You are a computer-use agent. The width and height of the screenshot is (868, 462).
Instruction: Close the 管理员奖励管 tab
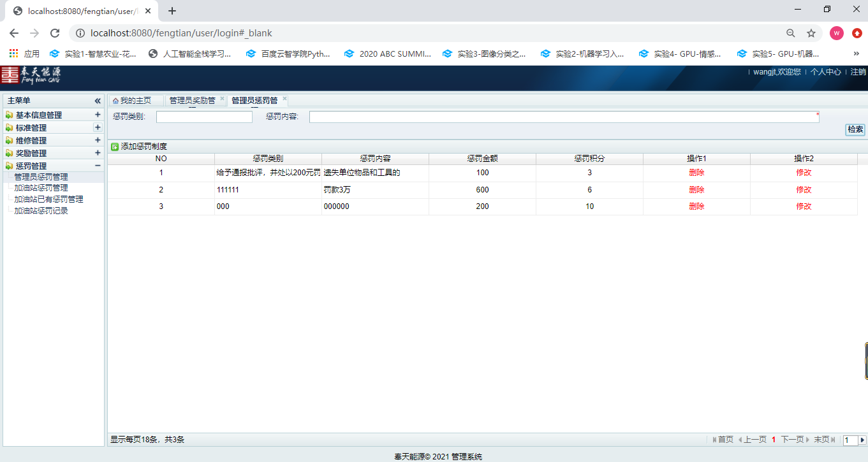tap(222, 99)
